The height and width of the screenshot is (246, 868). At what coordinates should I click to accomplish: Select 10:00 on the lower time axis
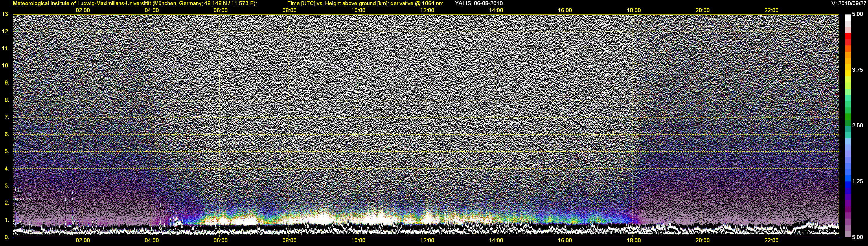(358, 240)
